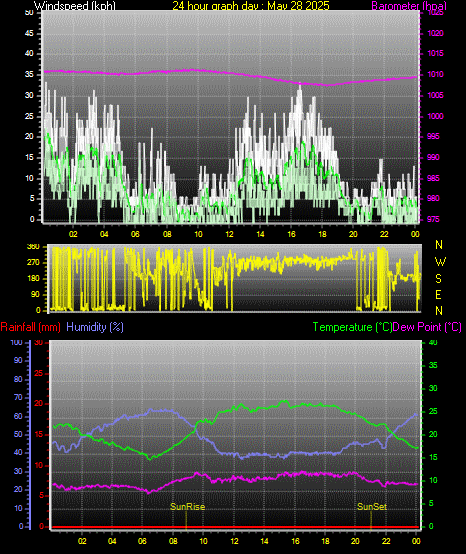Click the 985 barometer axis value
The width and height of the screenshot is (466, 554).
tap(433, 178)
